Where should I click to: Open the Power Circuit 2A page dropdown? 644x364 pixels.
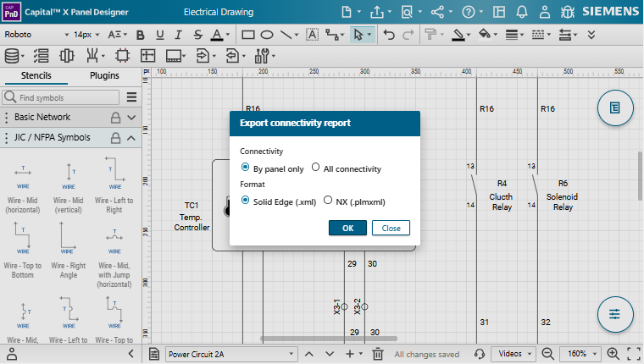230,354
